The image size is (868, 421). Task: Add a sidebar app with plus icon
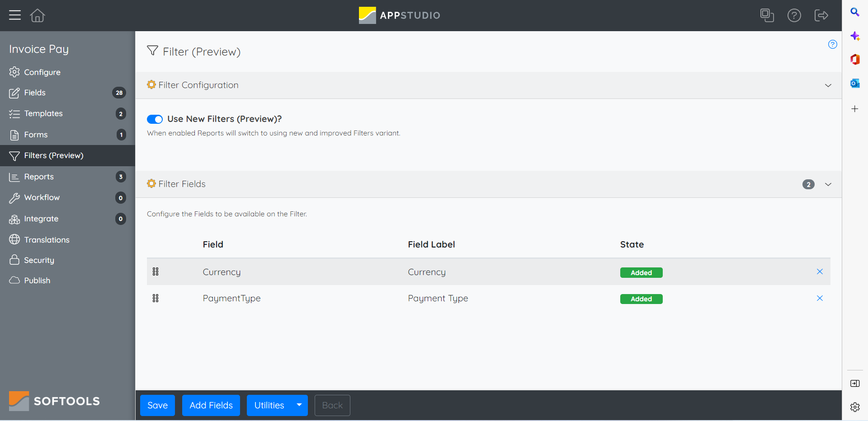pyautogui.click(x=854, y=109)
